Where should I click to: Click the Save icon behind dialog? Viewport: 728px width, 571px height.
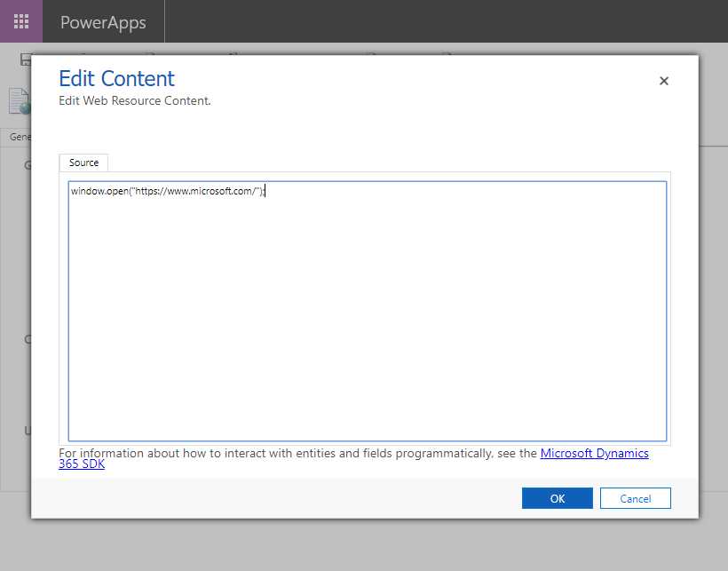pos(26,59)
